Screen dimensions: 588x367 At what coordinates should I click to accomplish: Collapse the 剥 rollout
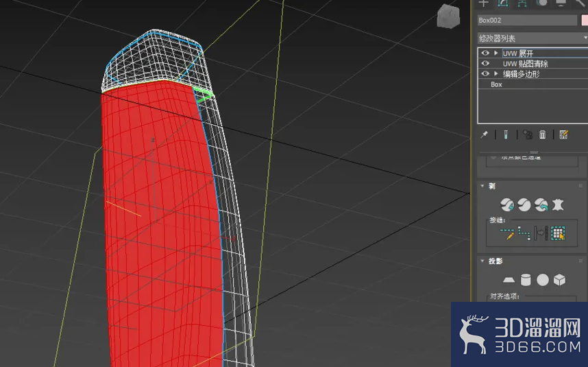point(482,186)
